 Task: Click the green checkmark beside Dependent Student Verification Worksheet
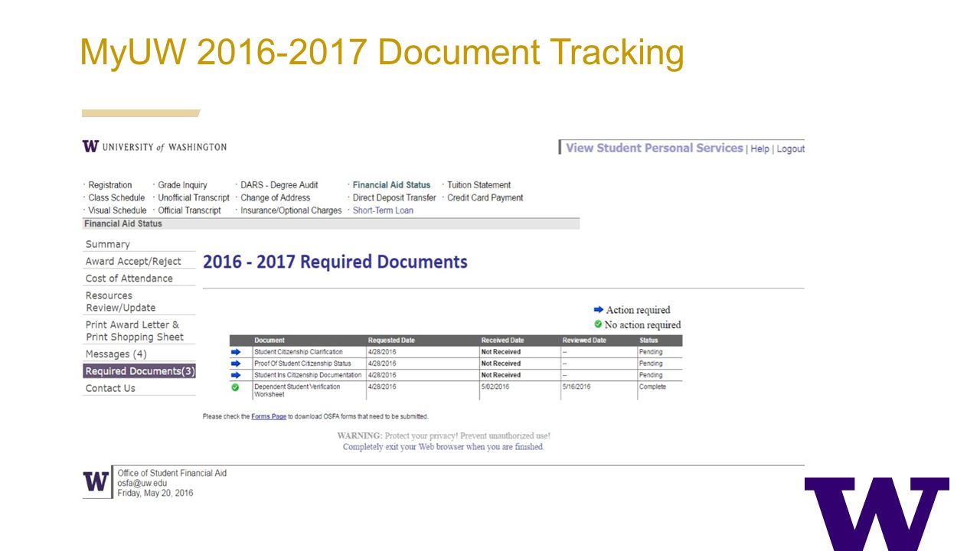tap(236, 387)
